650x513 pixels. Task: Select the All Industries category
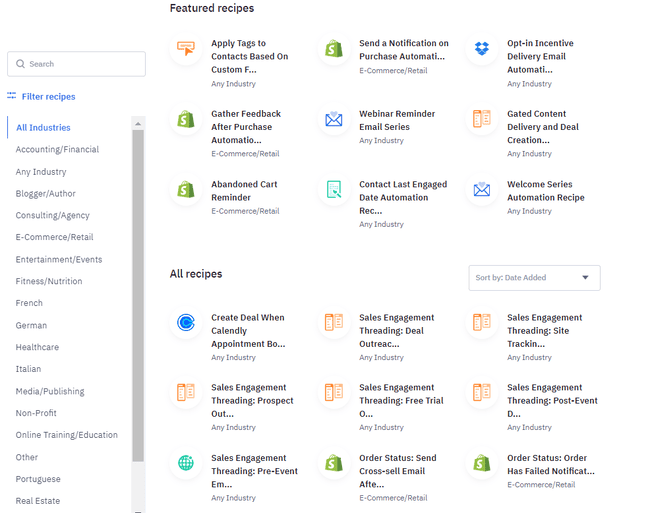tap(43, 128)
